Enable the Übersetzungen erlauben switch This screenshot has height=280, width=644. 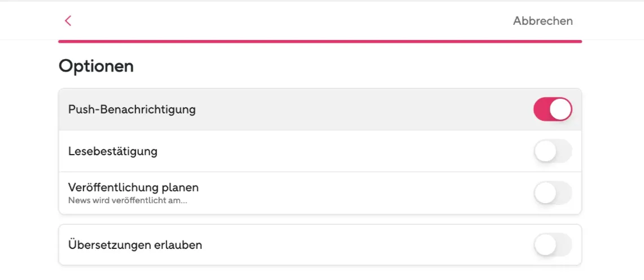(x=552, y=244)
